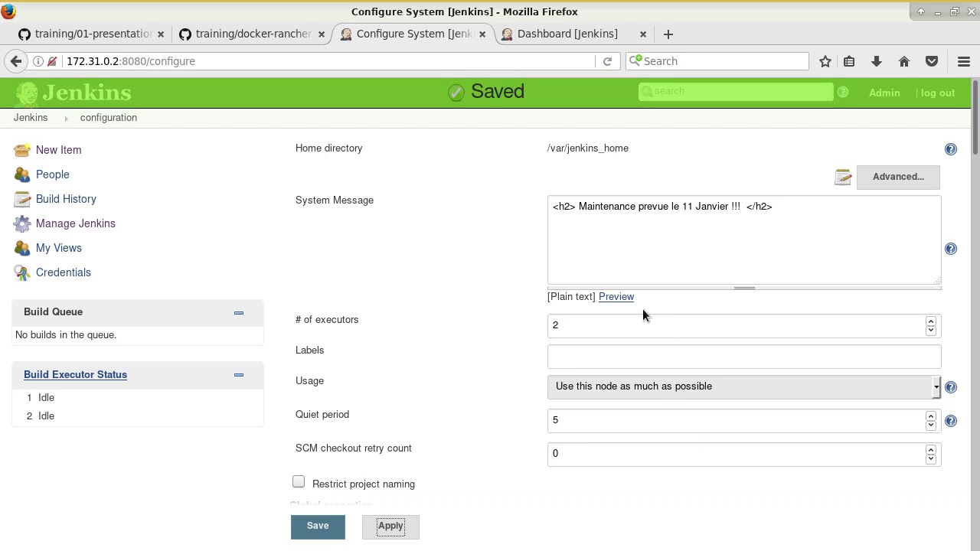Open the Build History notepad icon
This screenshot has width=980, height=551.
[22, 199]
